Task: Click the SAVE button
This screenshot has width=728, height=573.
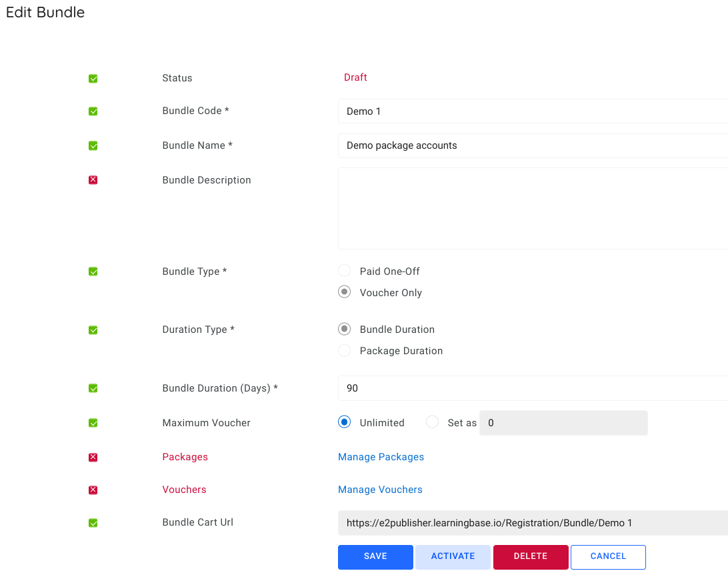Action: pos(375,557)
